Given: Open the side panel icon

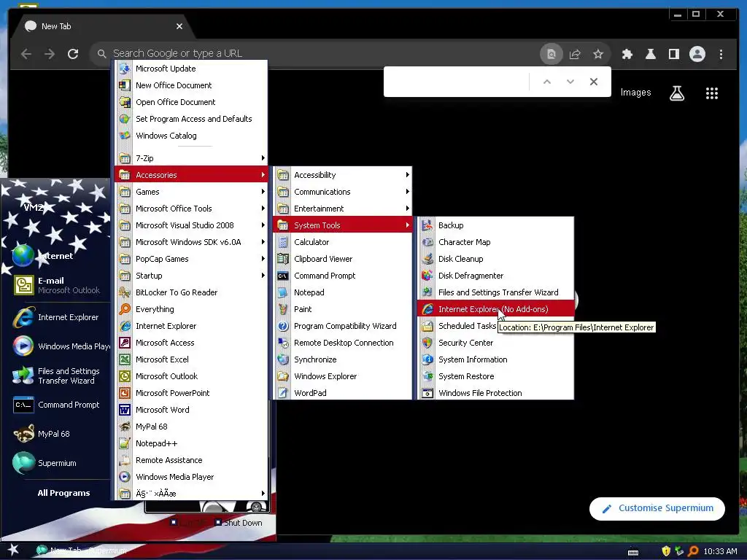Looking at the screenshot, I should 673,54.
